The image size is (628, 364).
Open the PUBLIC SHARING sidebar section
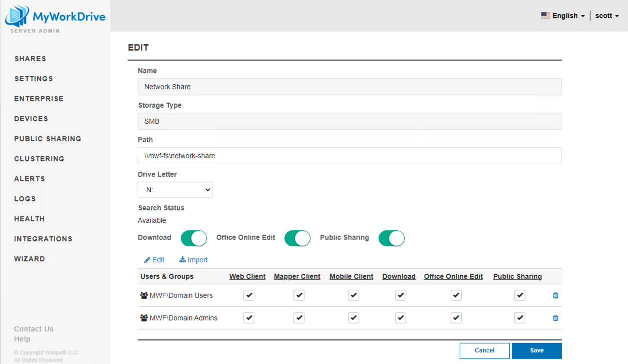click(x=48, y=139)
